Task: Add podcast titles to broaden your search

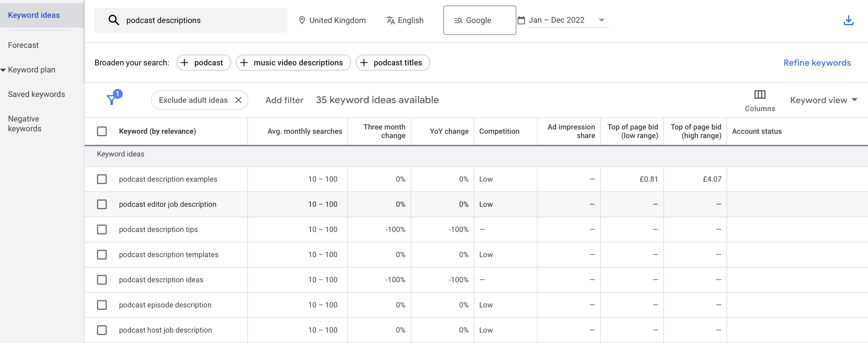Action: point(392,62)
